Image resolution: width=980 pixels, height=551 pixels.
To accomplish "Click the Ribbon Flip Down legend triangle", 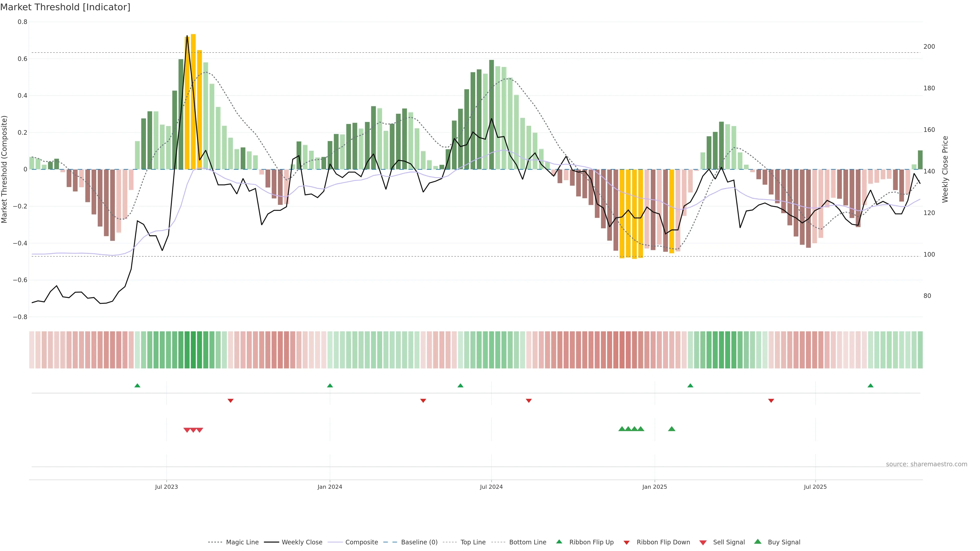I will [627, 543].
